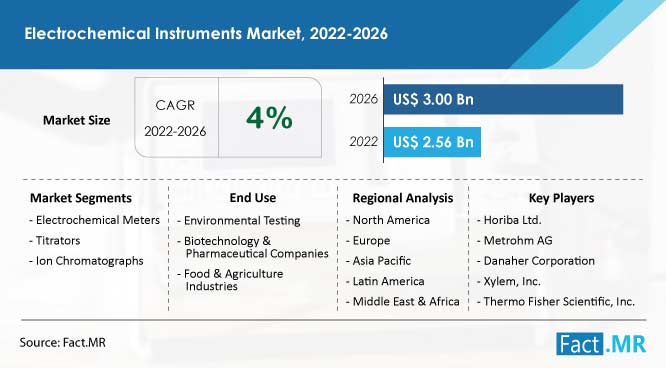
Task: Click the Source: Fact.MR text
Action: click(x=62, y=343)
